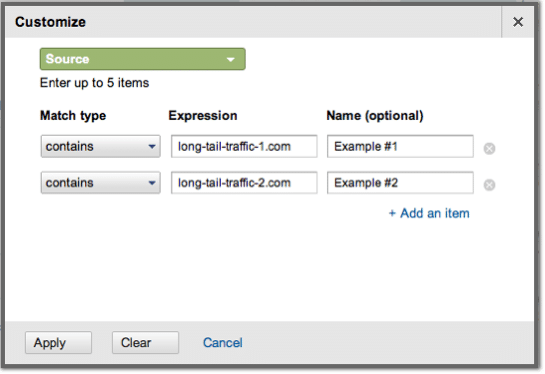Cancel the Customize dialog

pyautogui.click(x=223, y=343)
